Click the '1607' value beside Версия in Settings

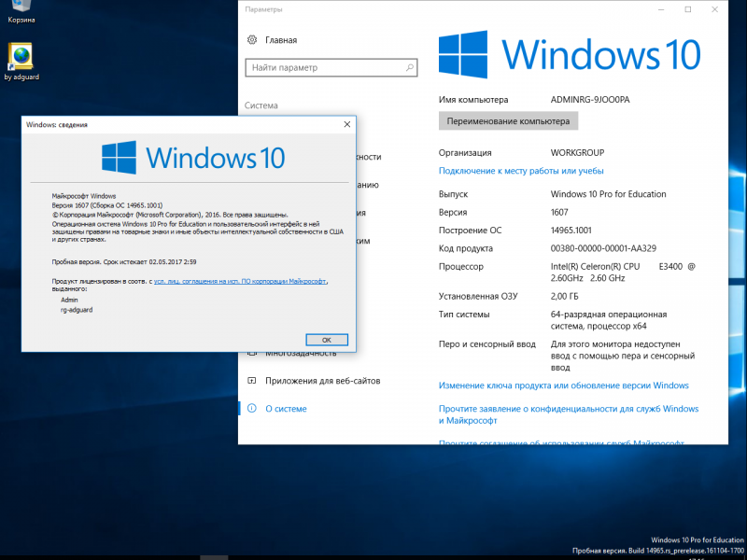(x=559, y=213)
